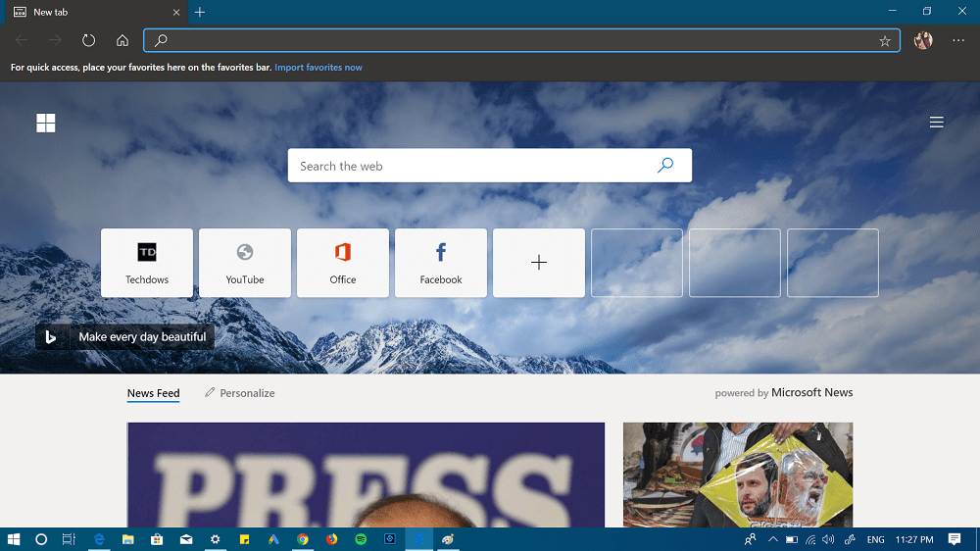Open Spotify from taskbar

(361, 539)
